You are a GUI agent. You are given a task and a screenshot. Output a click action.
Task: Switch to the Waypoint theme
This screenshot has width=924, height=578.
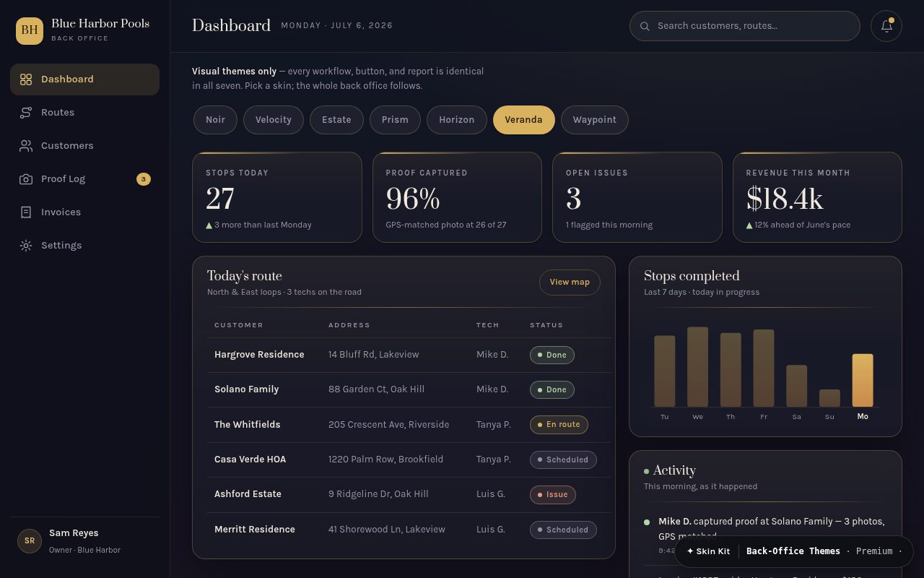pyautogui.click(x=595, y=120)
